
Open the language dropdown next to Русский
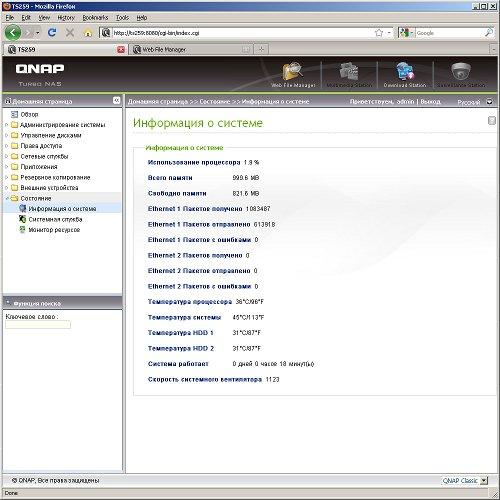(489, 102)
